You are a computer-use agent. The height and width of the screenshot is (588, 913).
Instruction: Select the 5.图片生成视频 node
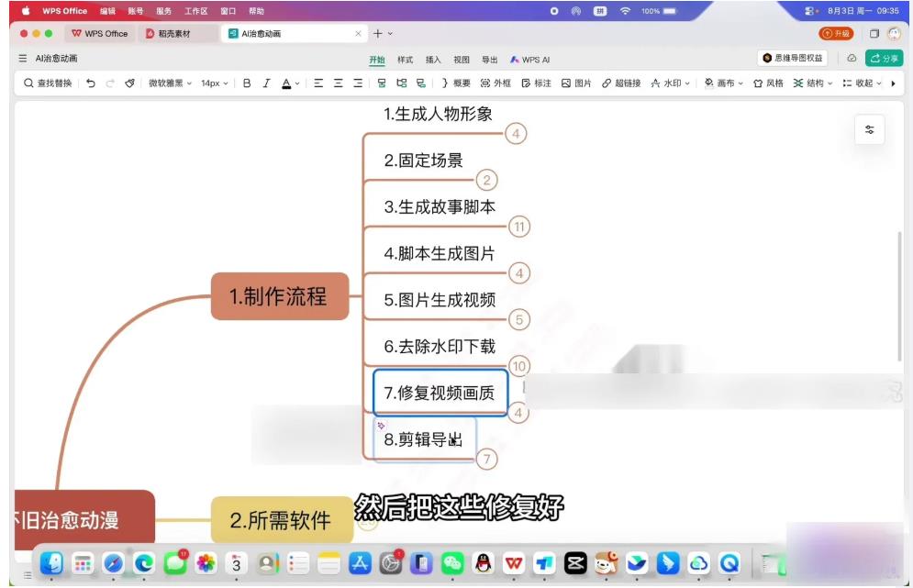point(440,300)
